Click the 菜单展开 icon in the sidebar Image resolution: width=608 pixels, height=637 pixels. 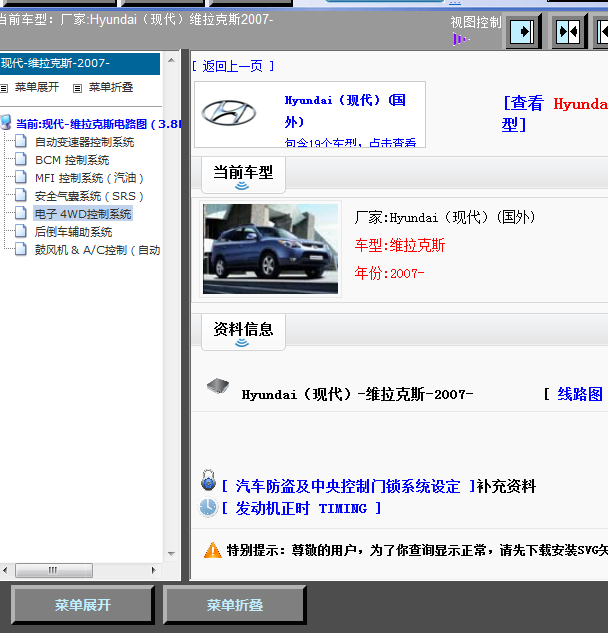pyautogui.click(x=4, y=88)
